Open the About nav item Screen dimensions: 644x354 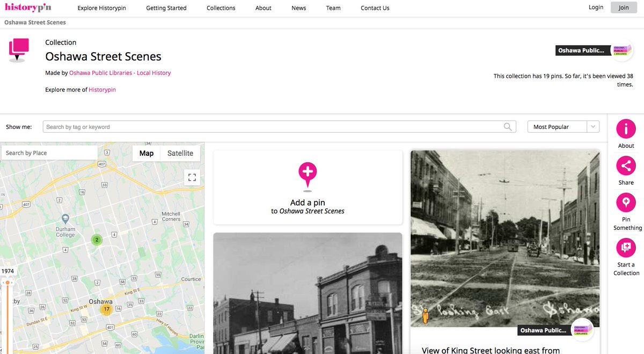pos(264,8)
